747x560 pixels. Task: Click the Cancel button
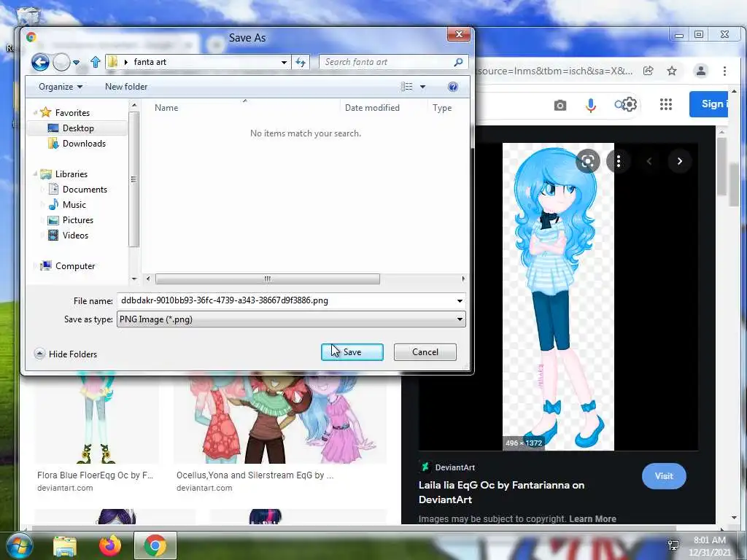425,352
